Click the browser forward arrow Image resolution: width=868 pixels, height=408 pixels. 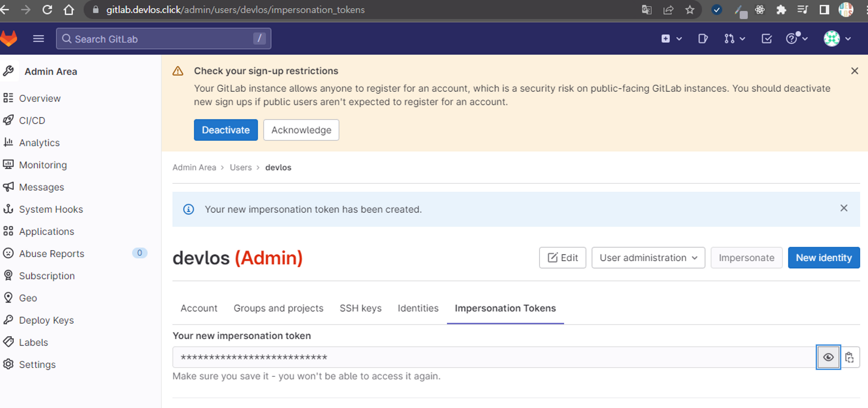click(x=26, y=10)
